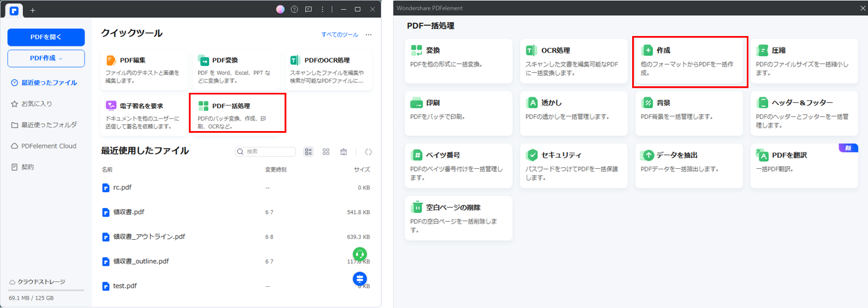868x308 pixels.
Task: Open the PDFを翻訳 batch card
Action: tap(804, 166)
